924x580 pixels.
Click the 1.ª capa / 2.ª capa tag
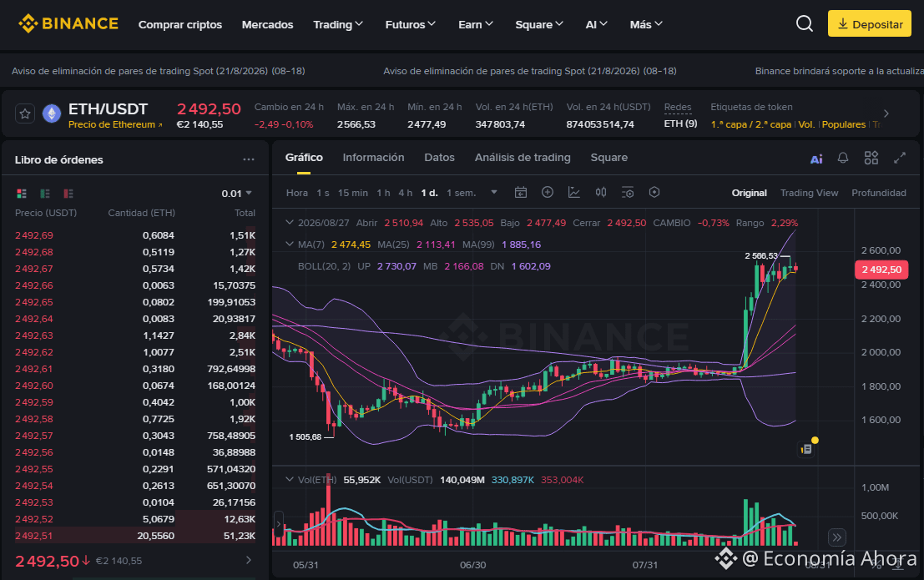750,124
